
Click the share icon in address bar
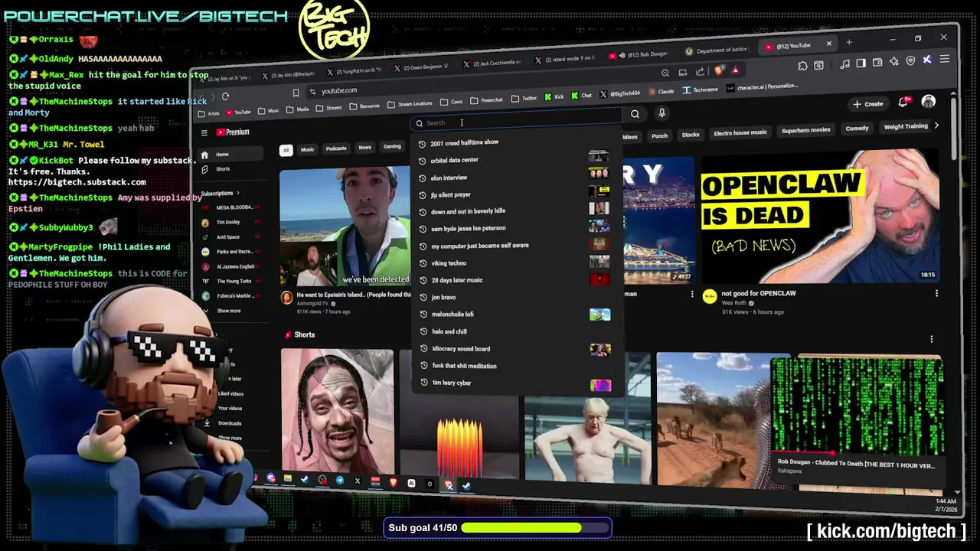700,71
